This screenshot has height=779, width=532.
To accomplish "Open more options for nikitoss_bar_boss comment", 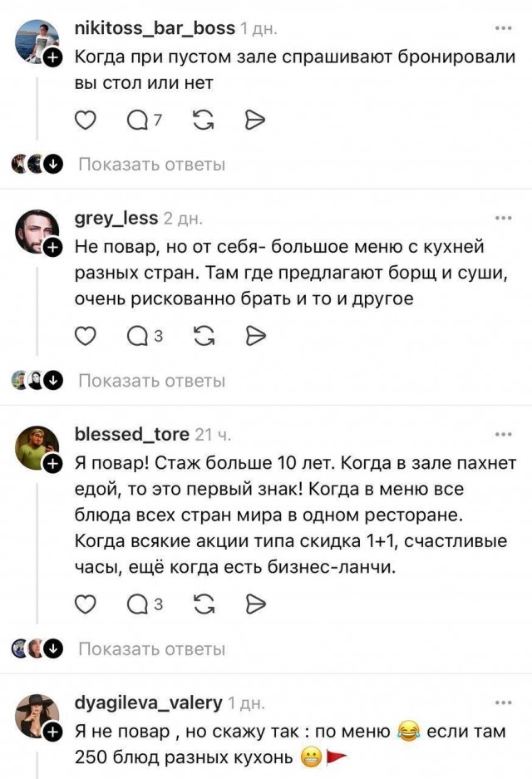I will [x=503, y=28].
